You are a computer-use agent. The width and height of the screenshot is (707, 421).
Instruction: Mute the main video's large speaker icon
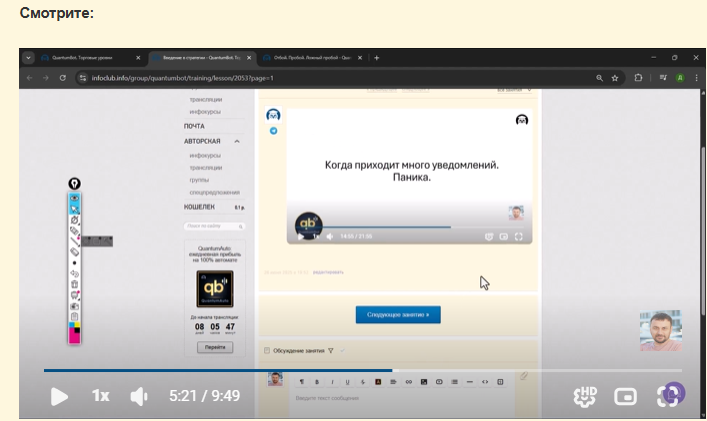click(x=139, y=396)
